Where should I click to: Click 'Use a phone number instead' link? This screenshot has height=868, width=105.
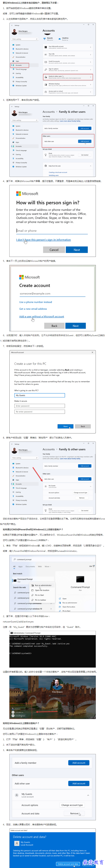tap(35, 302)
